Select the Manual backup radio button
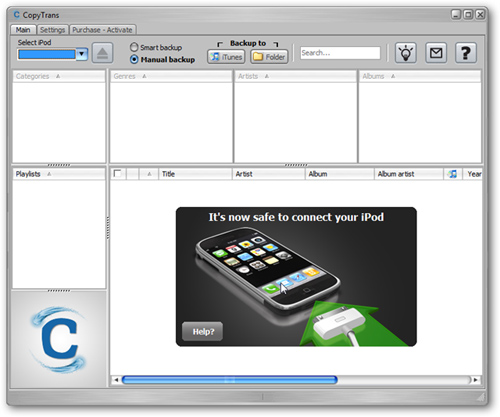 point(134,59)
